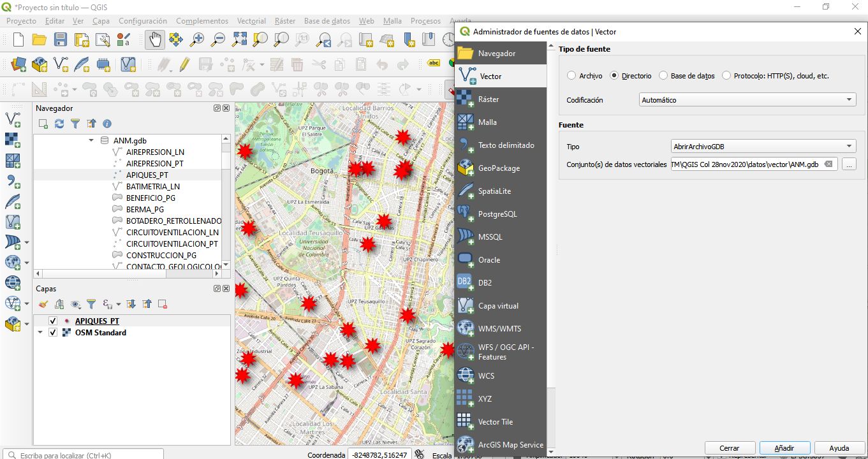The image size is (868, 459).
Task: Zoom to full extent with the four-arrows icon
Action: click(x=239, y=40)
